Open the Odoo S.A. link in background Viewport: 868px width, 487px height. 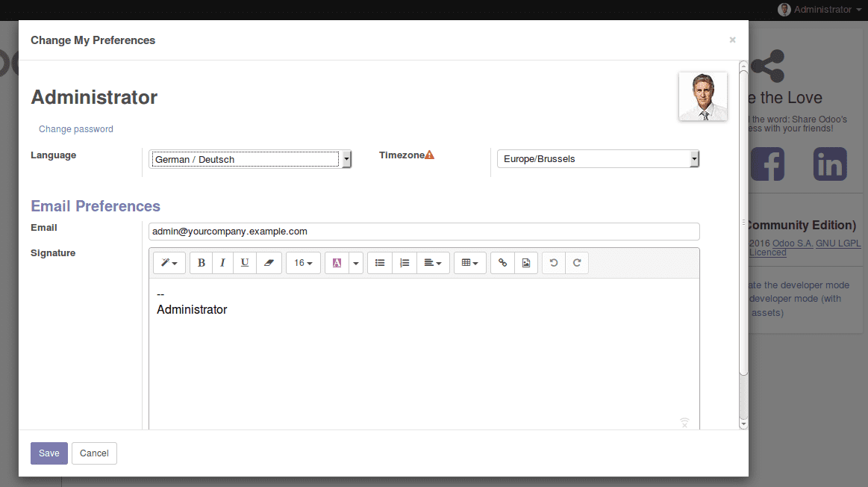(x=793, y=243)
